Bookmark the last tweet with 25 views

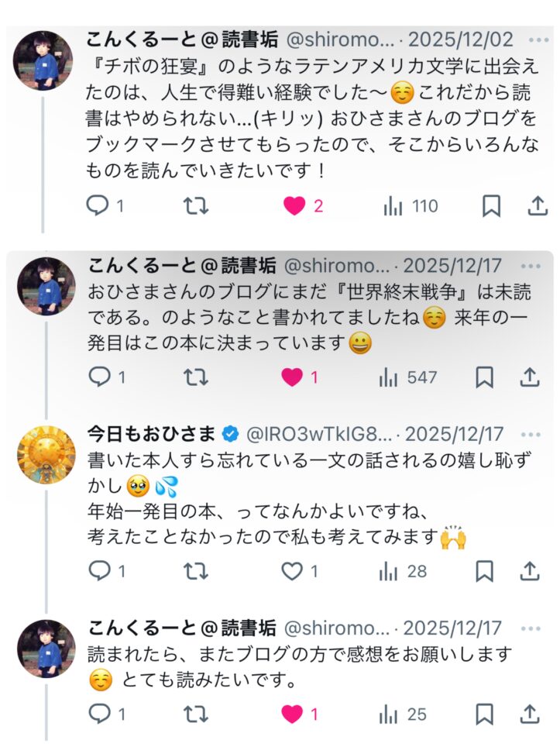[485, 714]
